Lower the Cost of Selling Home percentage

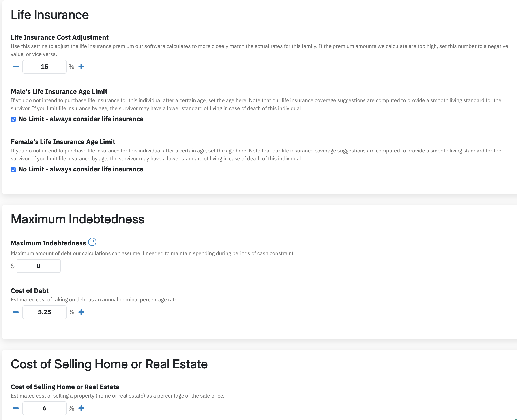coord(16,408)
